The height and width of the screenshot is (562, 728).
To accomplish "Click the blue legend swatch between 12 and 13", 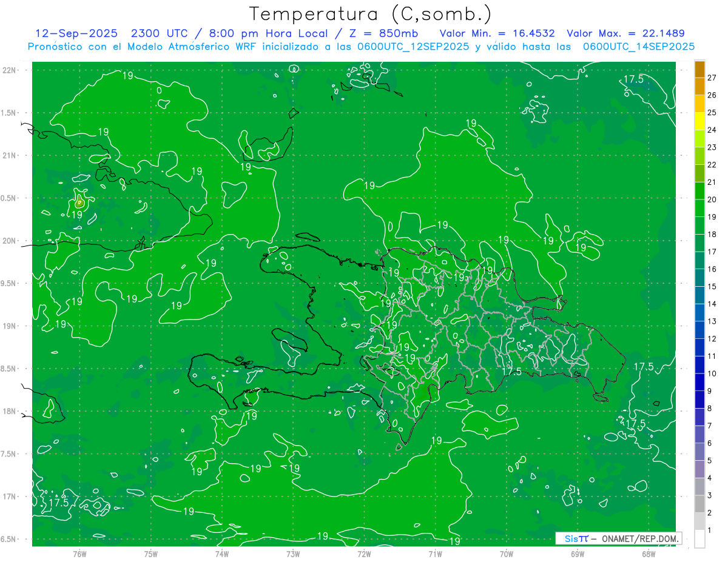I will (x=699, y=330).
